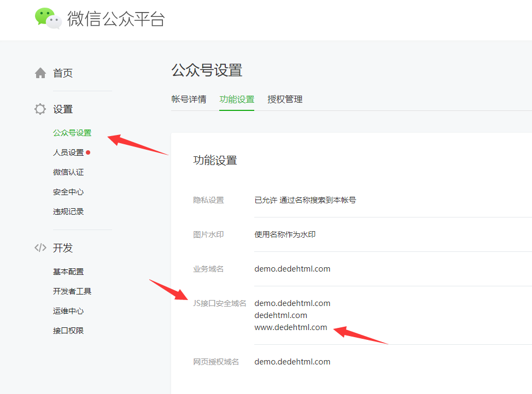Click the gear icon next to 设置
Image resolution: width=532 pixels, height=394 pixels.
[40, 108]
